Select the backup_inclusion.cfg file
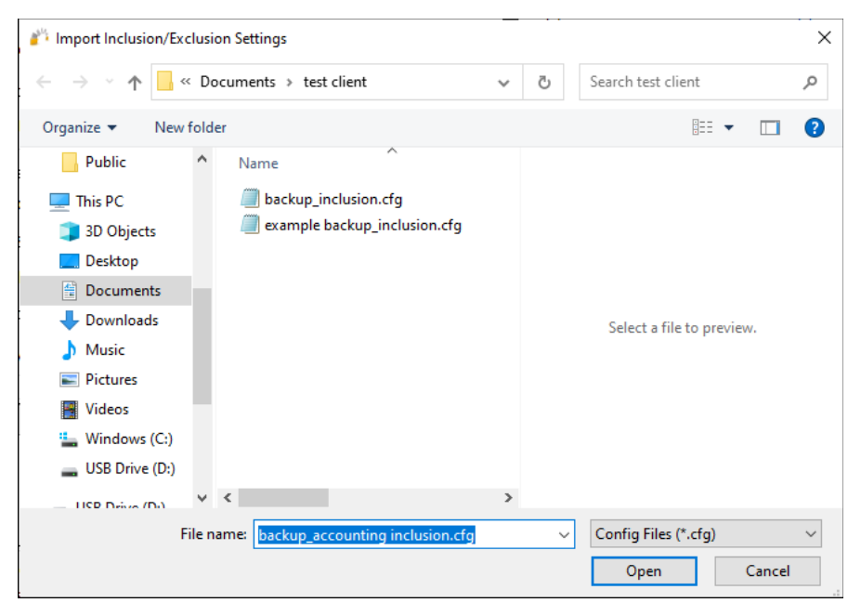861x616 pixels. [x=333, y=199]
